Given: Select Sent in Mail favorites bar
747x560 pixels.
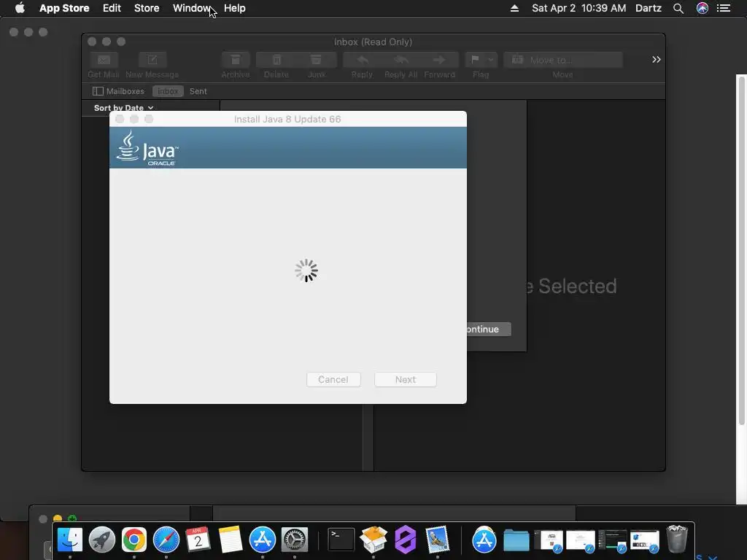Looking at the screenshot, I should 198,91.
